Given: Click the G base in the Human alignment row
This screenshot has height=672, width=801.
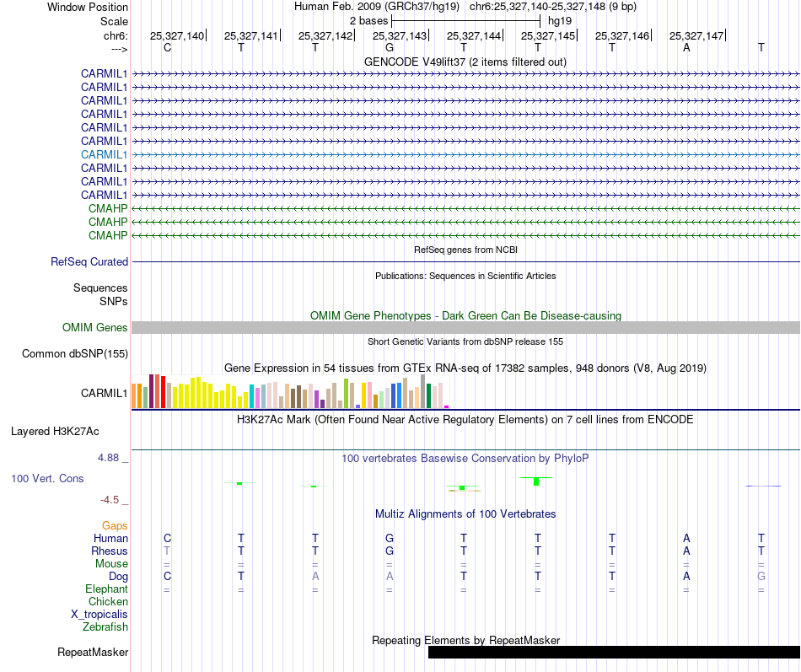Looking at the screenshot, I should (x=390, y=538).
